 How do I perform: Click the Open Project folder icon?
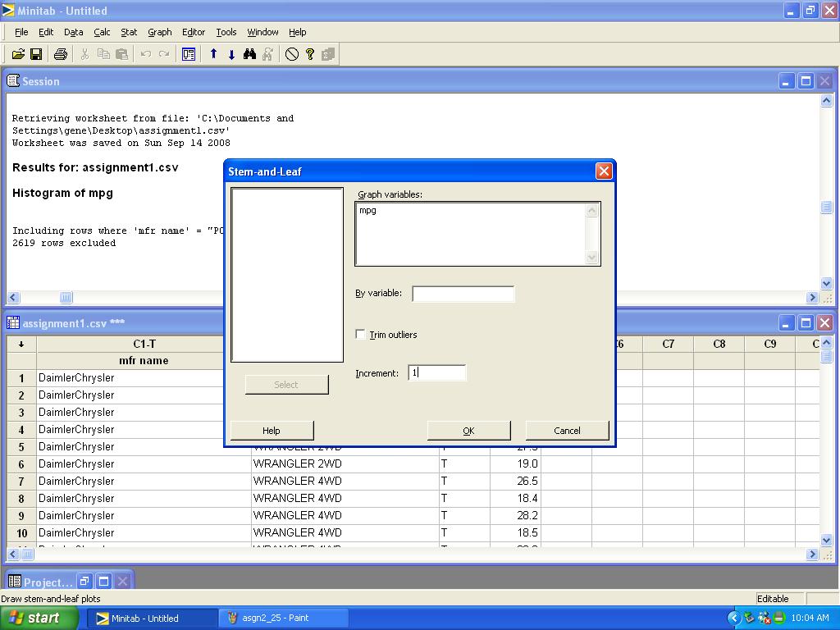pyautogui.click(x=18, y=54)
